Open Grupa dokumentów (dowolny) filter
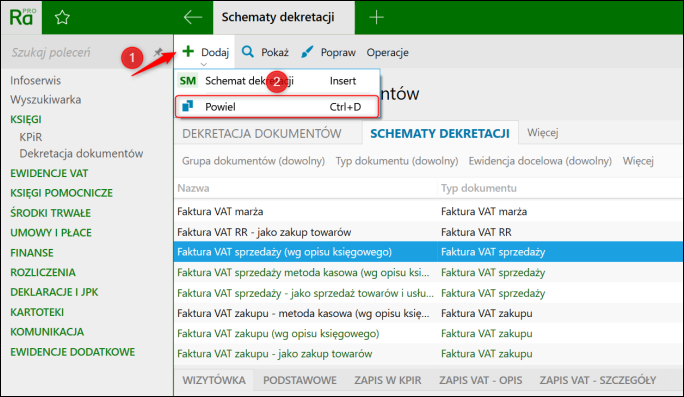 click(253, 161)
